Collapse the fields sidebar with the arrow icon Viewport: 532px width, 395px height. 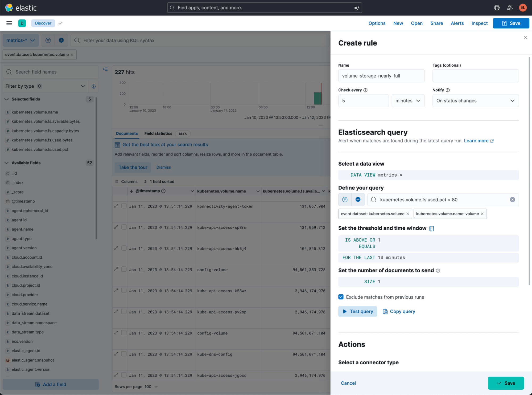pos(105,69)
